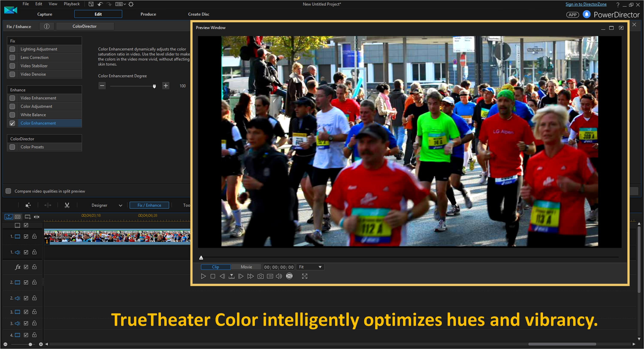Image resolution: width=644 pixels, height=349 pixels.
Task: Open the settings gear icon
Action: tap(131, 4)
